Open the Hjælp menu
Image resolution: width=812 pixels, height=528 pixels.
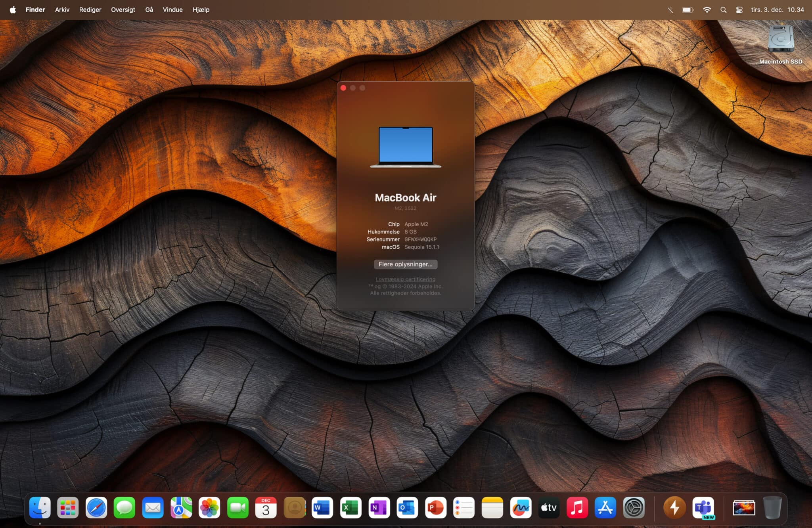point(201,10)
